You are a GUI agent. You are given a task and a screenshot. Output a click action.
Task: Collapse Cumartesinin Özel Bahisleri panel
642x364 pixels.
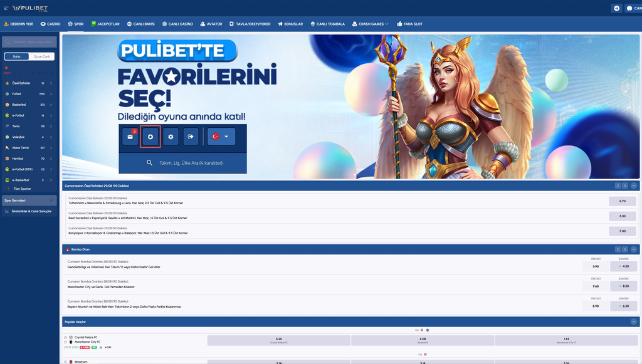[634, 185]
